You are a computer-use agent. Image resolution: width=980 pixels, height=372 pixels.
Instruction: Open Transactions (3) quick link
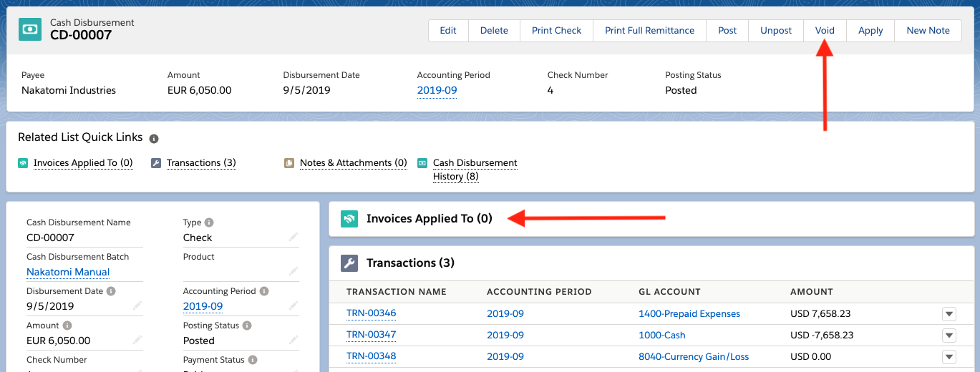click(x=201, y=163)
